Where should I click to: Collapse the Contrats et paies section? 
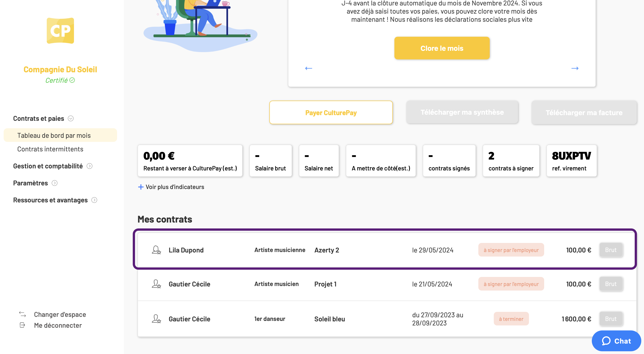coord(71,118)
